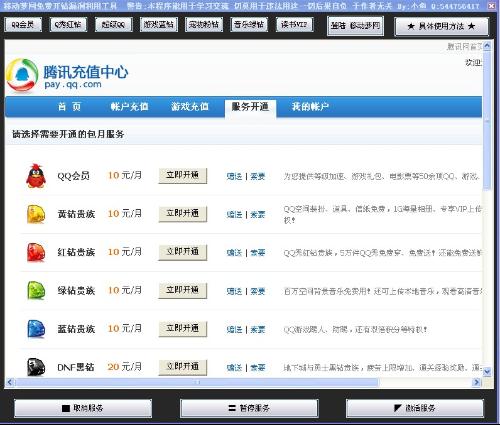Click the 20 元/月 price text
500x425 pixels.
click(x=125, y=367)
